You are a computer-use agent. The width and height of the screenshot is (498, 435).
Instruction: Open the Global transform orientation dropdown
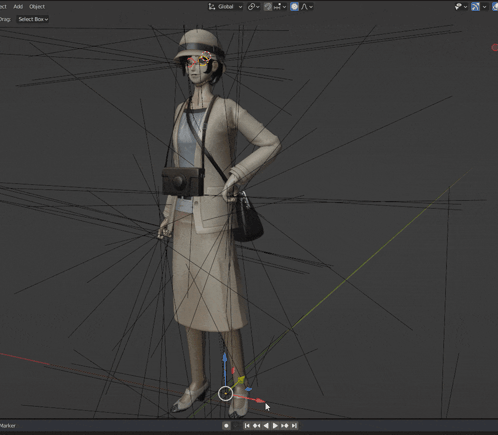pos(225,7)
